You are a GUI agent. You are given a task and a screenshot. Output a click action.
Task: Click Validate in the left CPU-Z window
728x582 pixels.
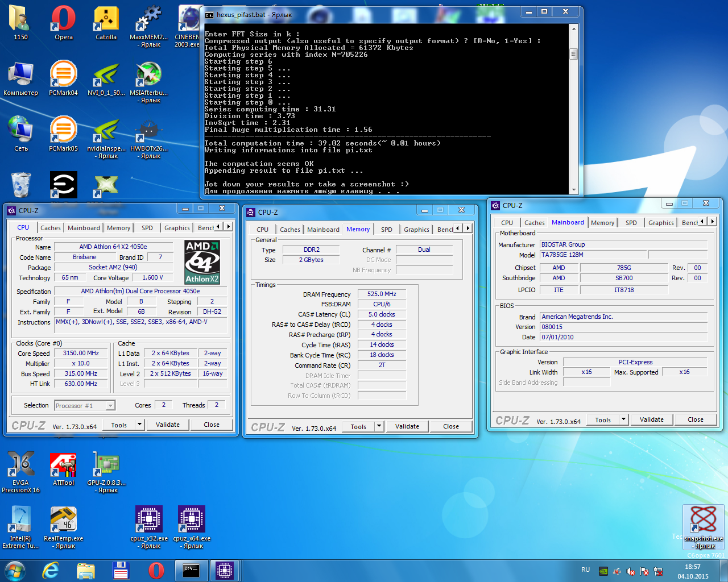[168, 425]
